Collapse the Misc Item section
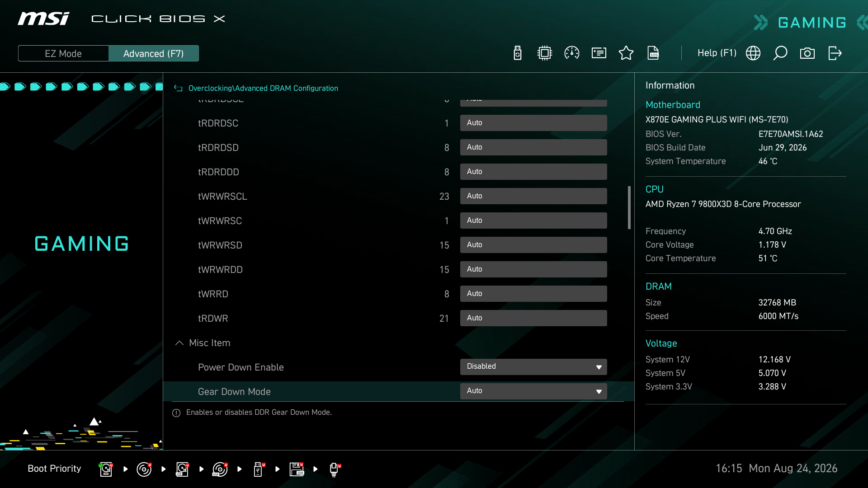The height and width of the screenshot is (488, 868). tap(179, 343)
